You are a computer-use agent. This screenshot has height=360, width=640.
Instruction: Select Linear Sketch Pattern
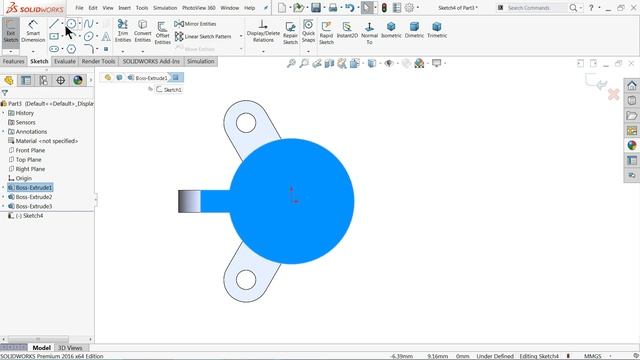click(x=203, y=36)
